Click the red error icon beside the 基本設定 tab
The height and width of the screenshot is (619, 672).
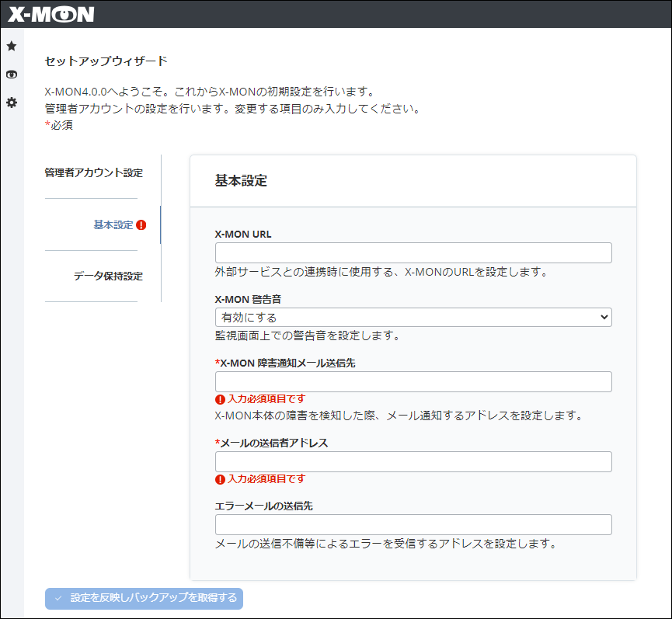coord(141,225)
